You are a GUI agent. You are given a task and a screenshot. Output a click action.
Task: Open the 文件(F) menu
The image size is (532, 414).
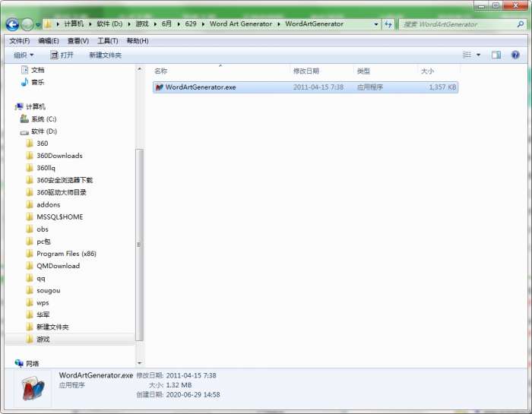point(19,41)
